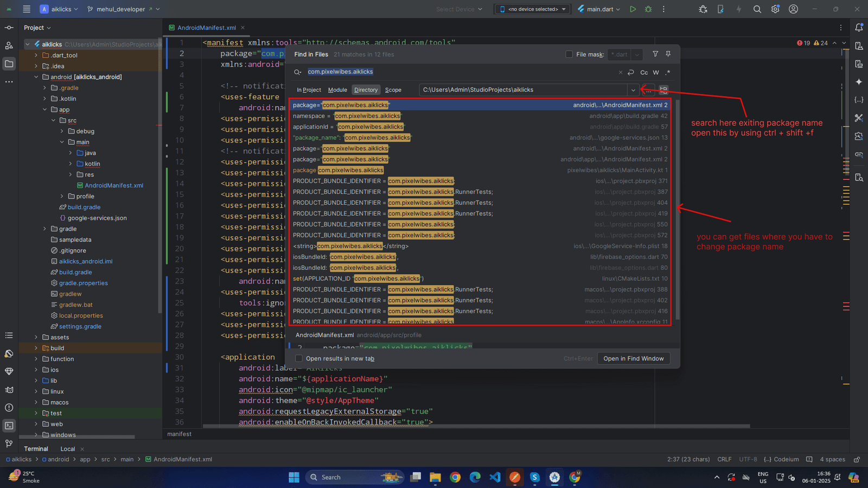Switch to the In Project scope tab
Viewport: 868px width, 488px height.
(x=309, y=90)
